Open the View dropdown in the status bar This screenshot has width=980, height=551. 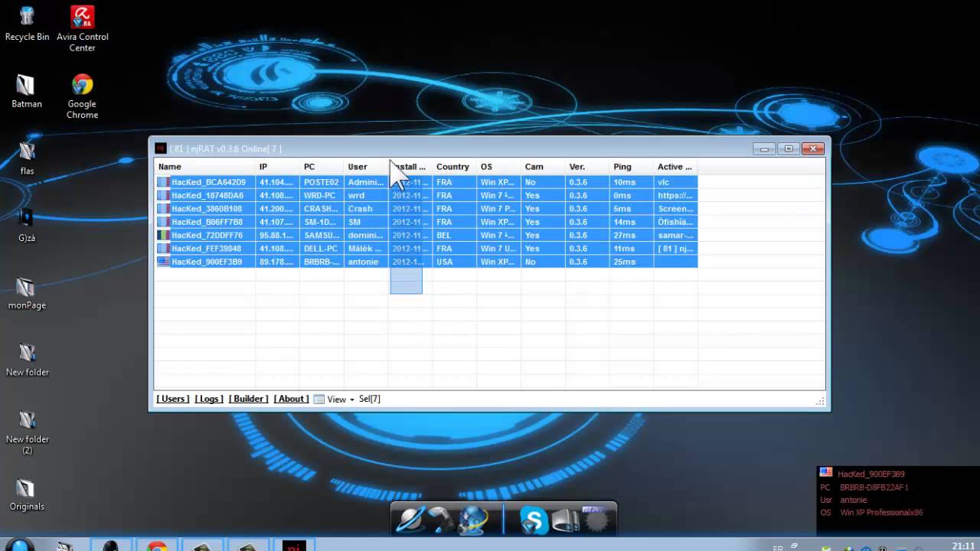[335, 399]
